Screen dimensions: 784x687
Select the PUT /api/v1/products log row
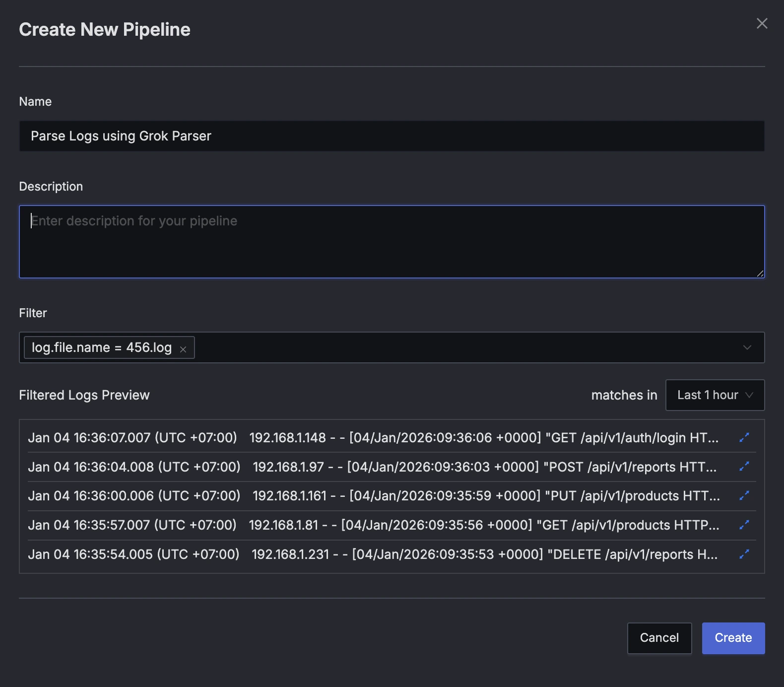click(373, 495)
